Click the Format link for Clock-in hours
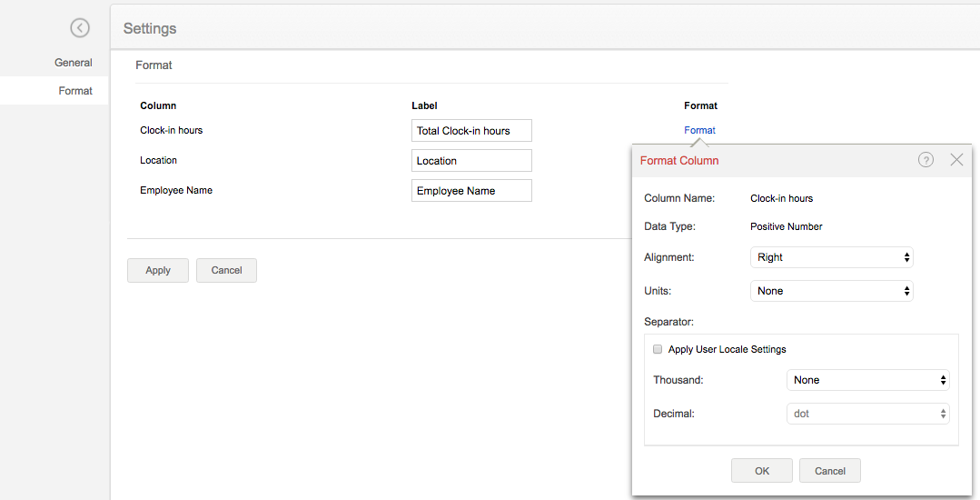The image size is (980, 500). coord(699,130)
